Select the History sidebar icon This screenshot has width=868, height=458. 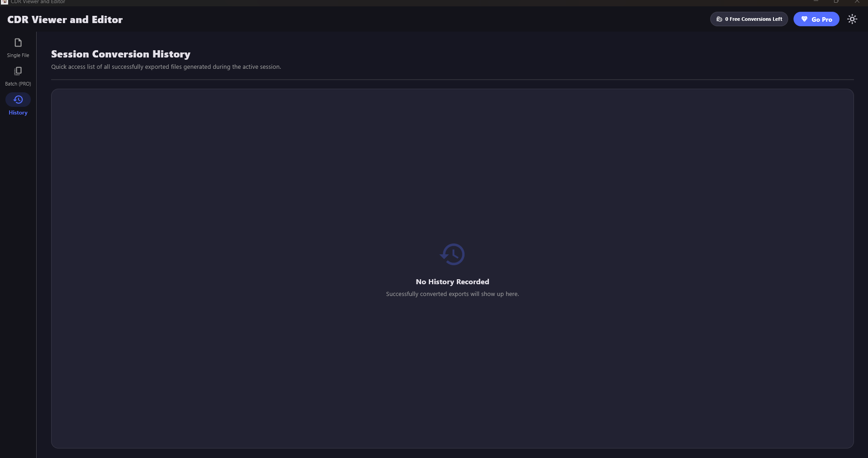click(x=18, y=100)
